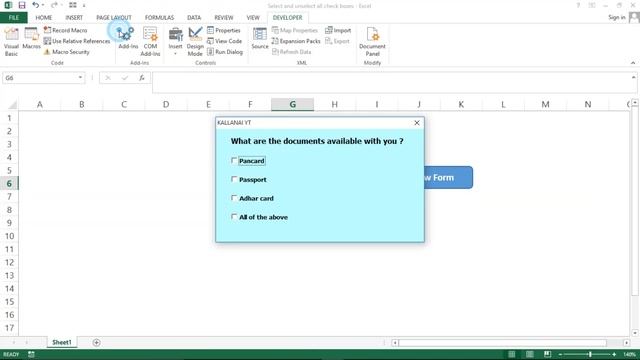Switch to Page Break Preview in status bar

tap(547, 354)
